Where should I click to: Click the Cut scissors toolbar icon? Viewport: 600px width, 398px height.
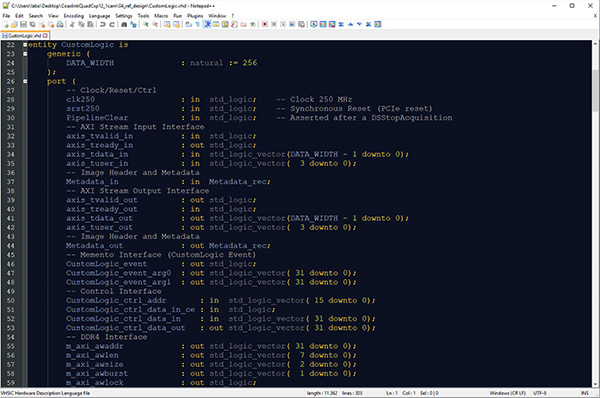[72, 24]
